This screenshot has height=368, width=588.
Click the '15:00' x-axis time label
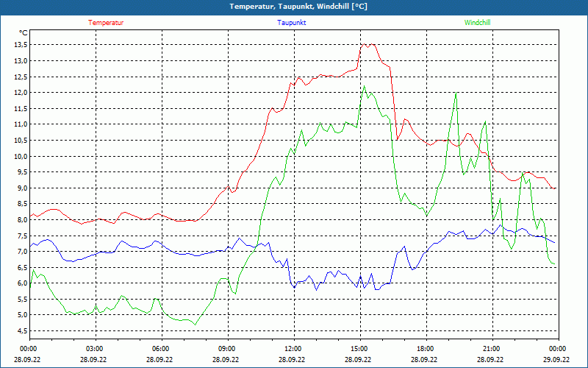click(x=360, y=348)
